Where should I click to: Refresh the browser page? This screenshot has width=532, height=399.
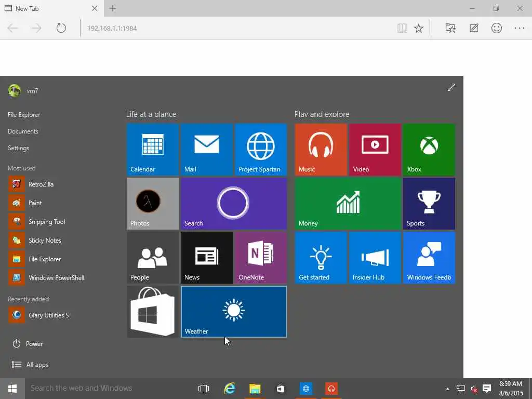point(61,28)
